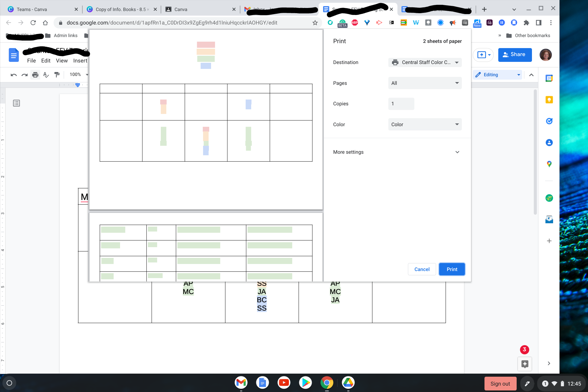Click the Undo icon
The height and width of the screenshot is (392, 588).
pos(13,74)
